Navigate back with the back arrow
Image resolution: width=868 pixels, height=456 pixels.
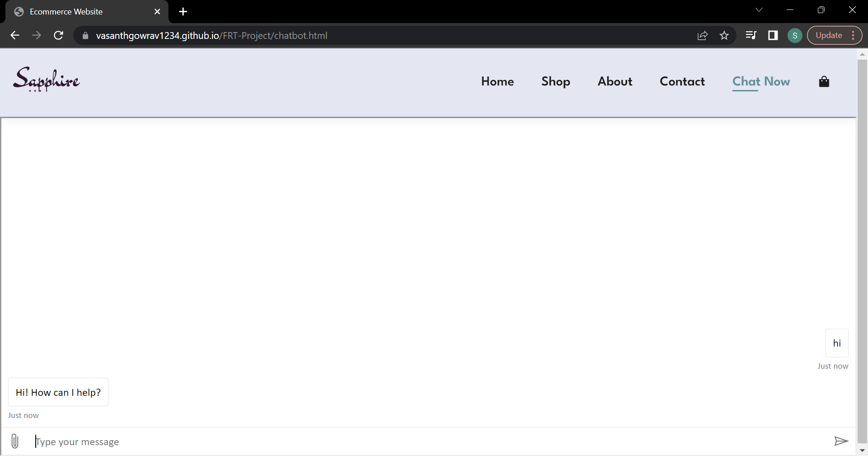15,35
